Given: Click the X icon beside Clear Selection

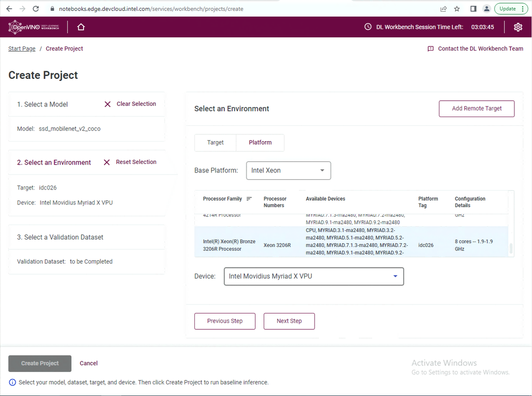Looking at the screenshot, I should click(x=108, y=104).
